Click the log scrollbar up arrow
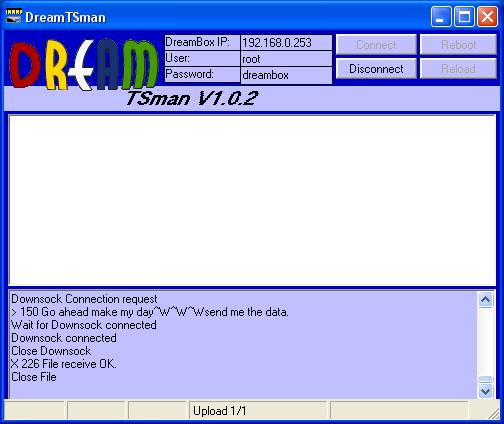504x424 pixels. (485, 300)
